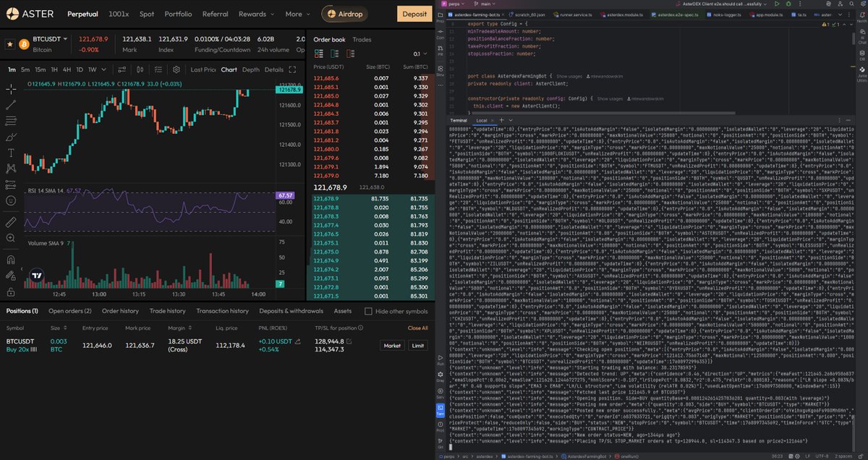This screenshot has height=460, width=868.
Task: Close BTCUSDT position at Market
Action: (x=392, y=346)
